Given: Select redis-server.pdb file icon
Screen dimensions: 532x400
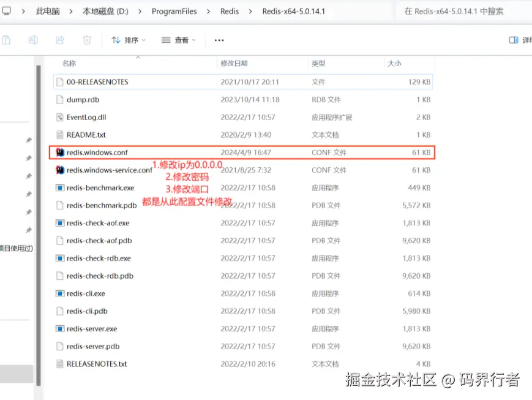Looking at the screenshot, I should (x=60, y=346).
